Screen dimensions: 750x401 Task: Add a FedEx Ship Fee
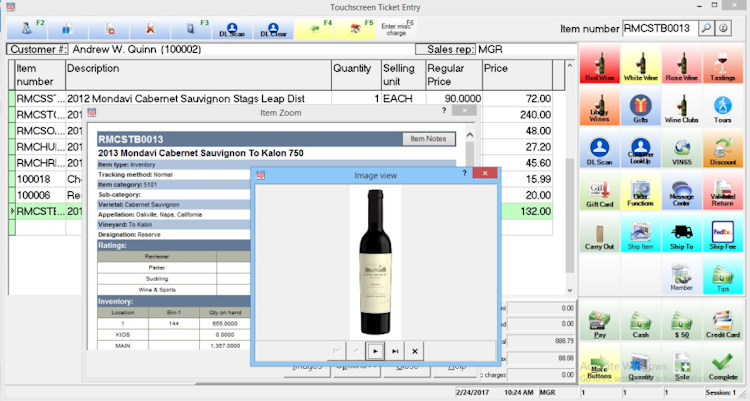pos(723,233)
